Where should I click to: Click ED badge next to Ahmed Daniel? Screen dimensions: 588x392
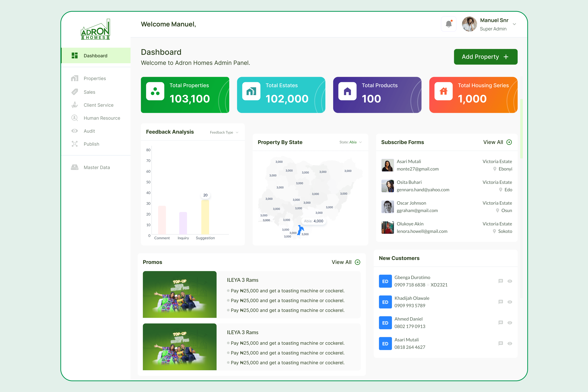[x=385, y=323]
